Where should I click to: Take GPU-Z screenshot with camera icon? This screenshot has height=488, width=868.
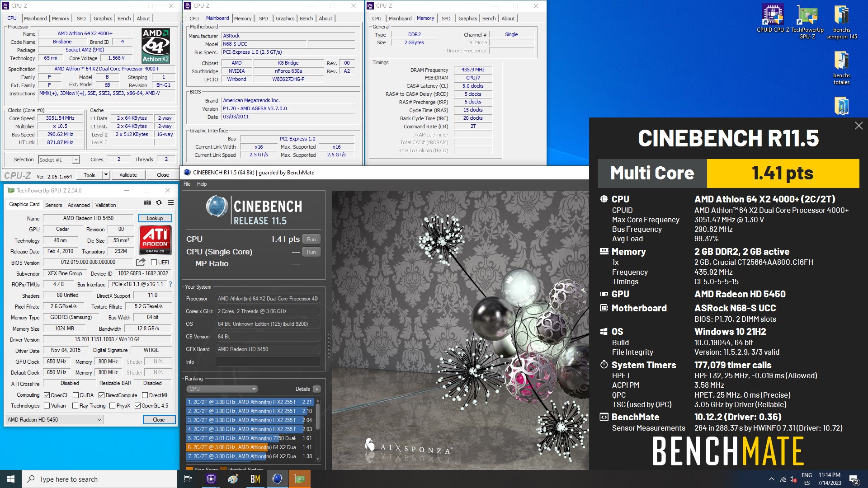click(147, 202)
